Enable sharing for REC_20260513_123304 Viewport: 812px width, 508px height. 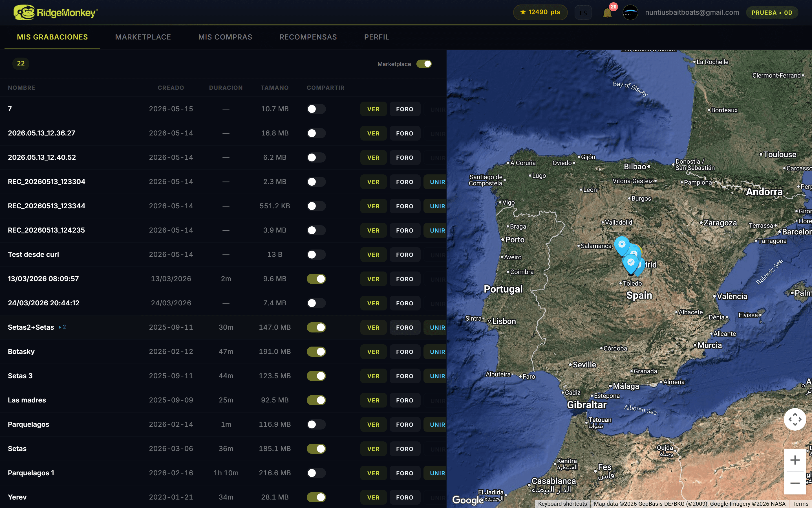pos(316,182)
